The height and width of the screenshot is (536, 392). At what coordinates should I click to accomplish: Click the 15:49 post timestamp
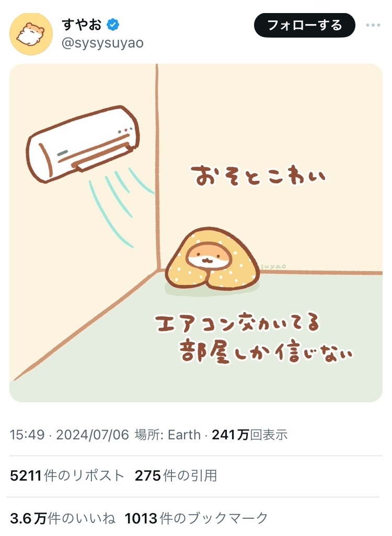point(27,435)
